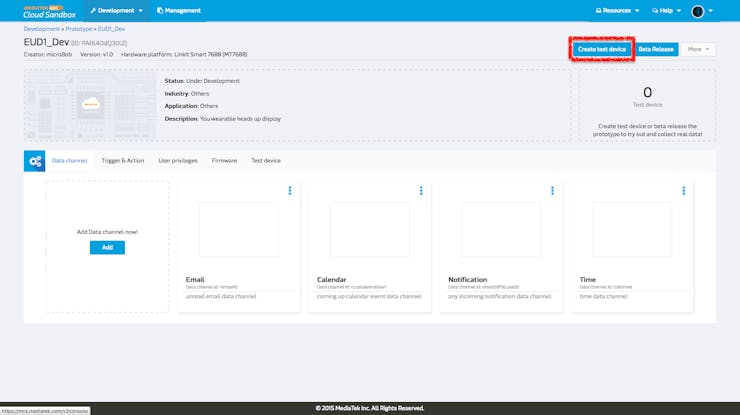Click the EUD1_Dev breadcrumb link
The image size is (740, 415).
click(111, 29)
